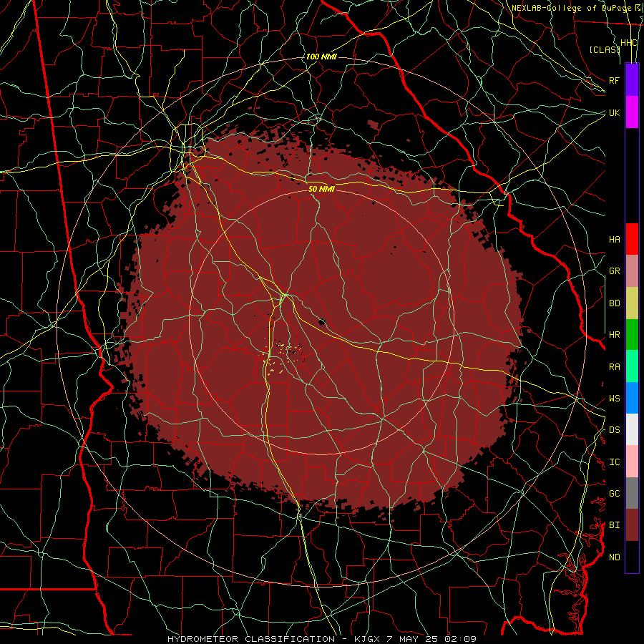The image size is (644, 644).
Task: Click the yellow speckle cluster near the radar center
Action: pyautogui.click(x=283, y=357)
